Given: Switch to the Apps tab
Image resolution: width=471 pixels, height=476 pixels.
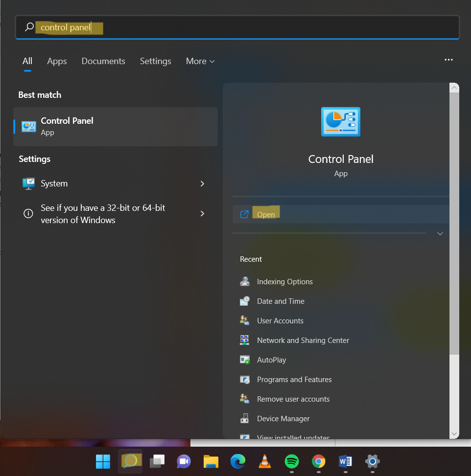Looking at the screenshot, I should [x=57, y=61].
